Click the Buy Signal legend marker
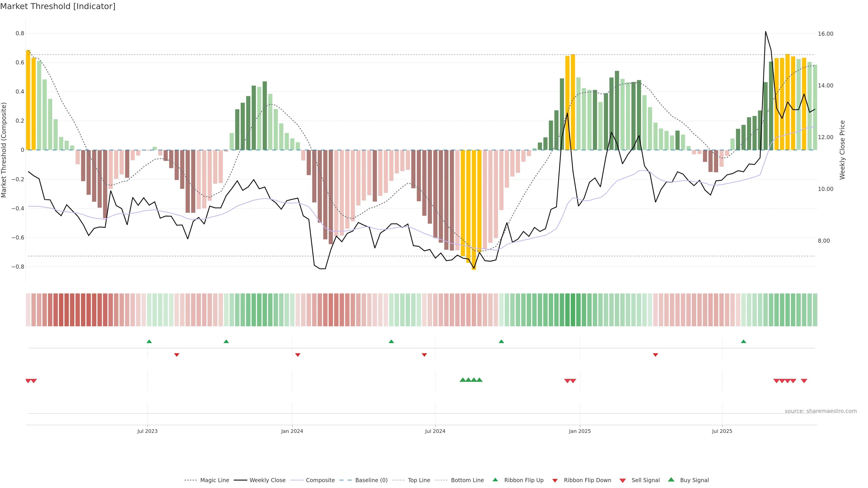868x488 pixels. click(671, 480)
